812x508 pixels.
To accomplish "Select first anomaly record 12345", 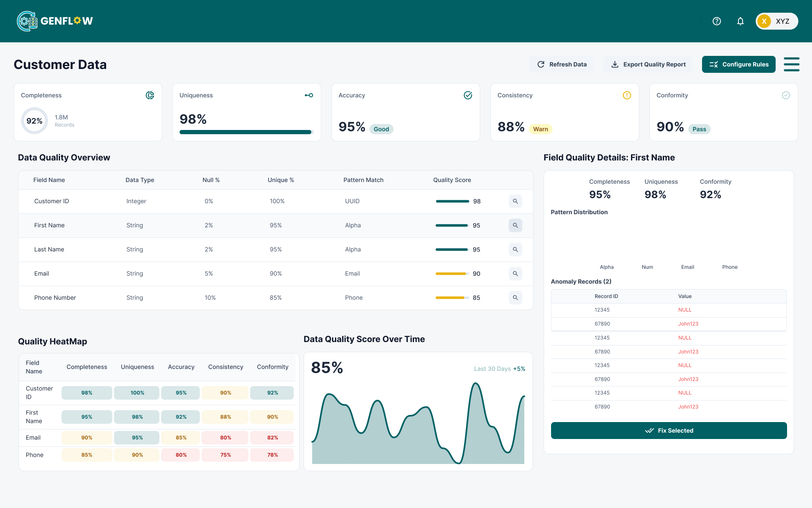I will pos(602,310).
